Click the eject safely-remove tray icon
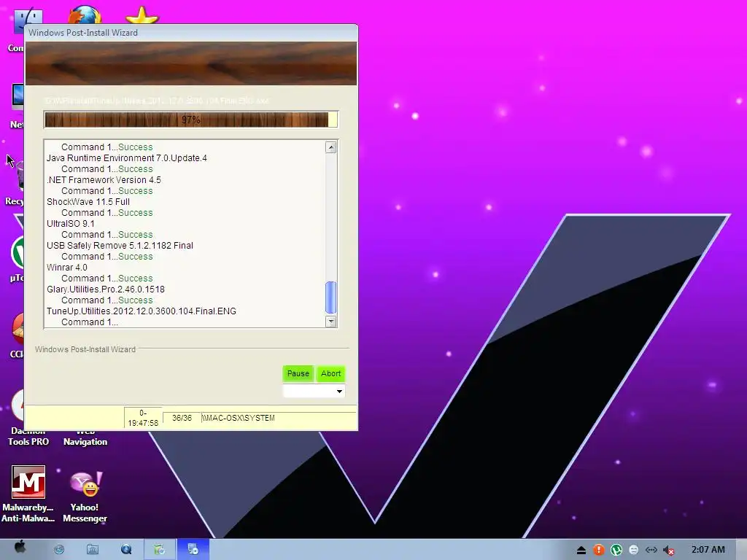The height and width of the screenshot is (560, 747). (x=581, y=551)
